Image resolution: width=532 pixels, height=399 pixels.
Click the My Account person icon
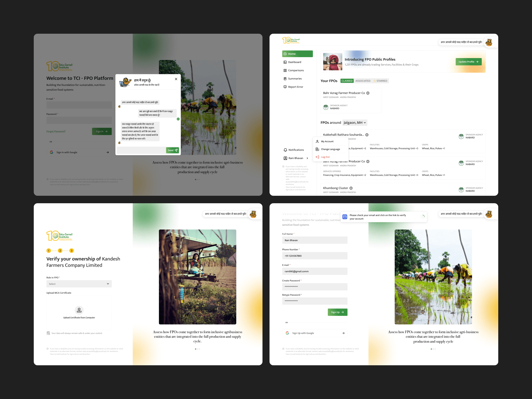(317, 141)
